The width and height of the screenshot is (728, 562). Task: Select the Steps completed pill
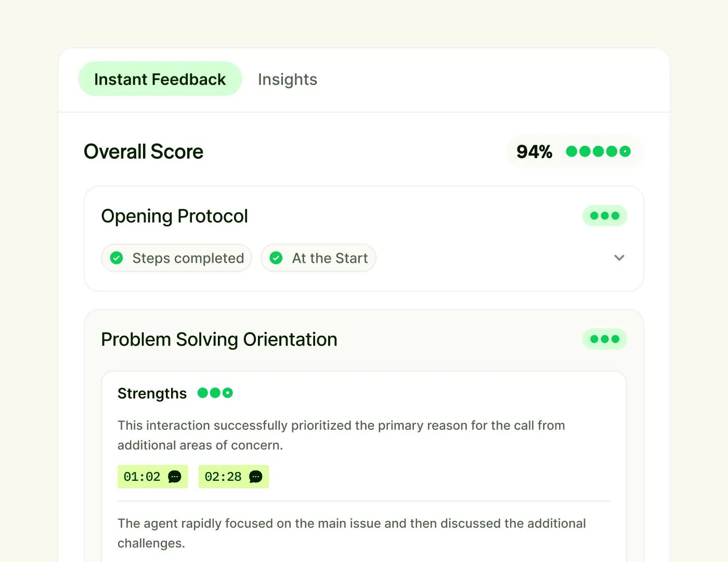[177, 258]
